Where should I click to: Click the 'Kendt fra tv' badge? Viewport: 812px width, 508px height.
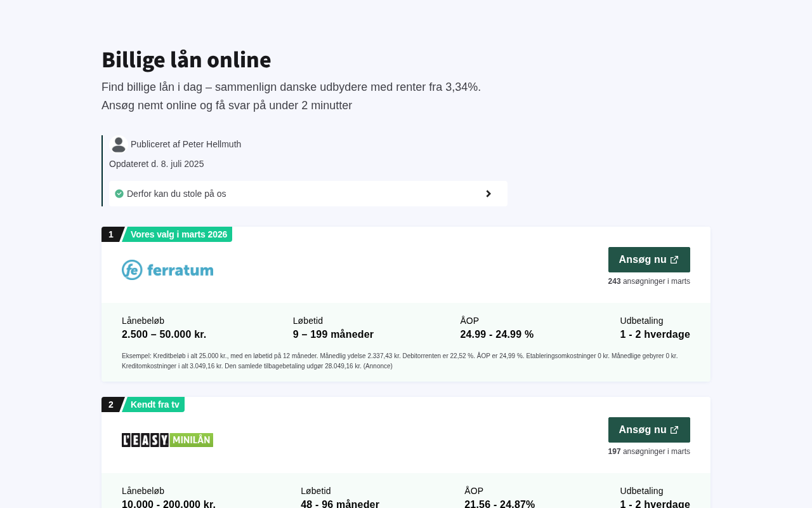coord(155,404)
